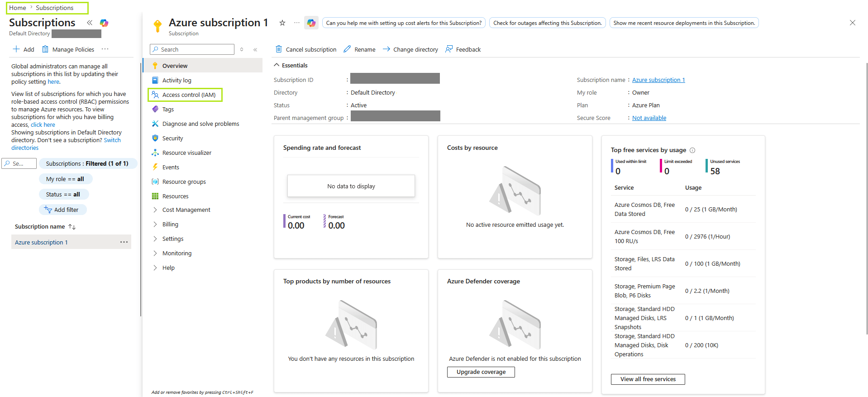Viewport: 868px width, 397px height.
Task: Expand the Billing section
Action: coord(203,224)
